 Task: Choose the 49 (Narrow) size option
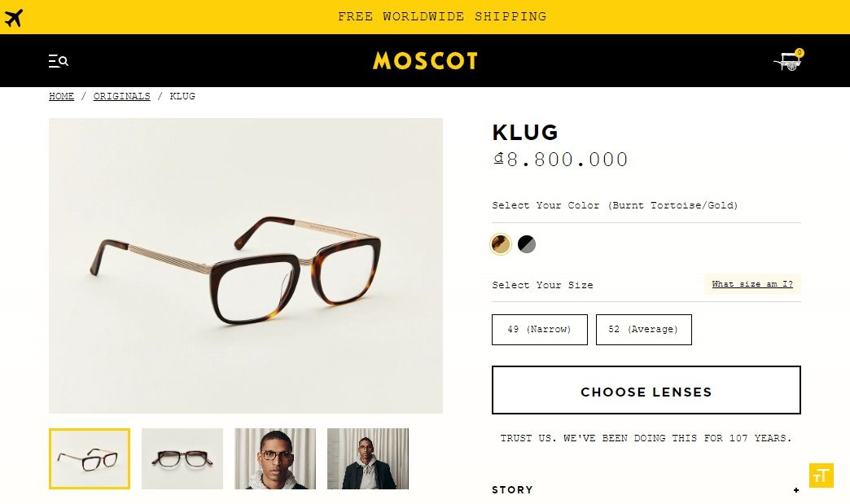(539, 330)
